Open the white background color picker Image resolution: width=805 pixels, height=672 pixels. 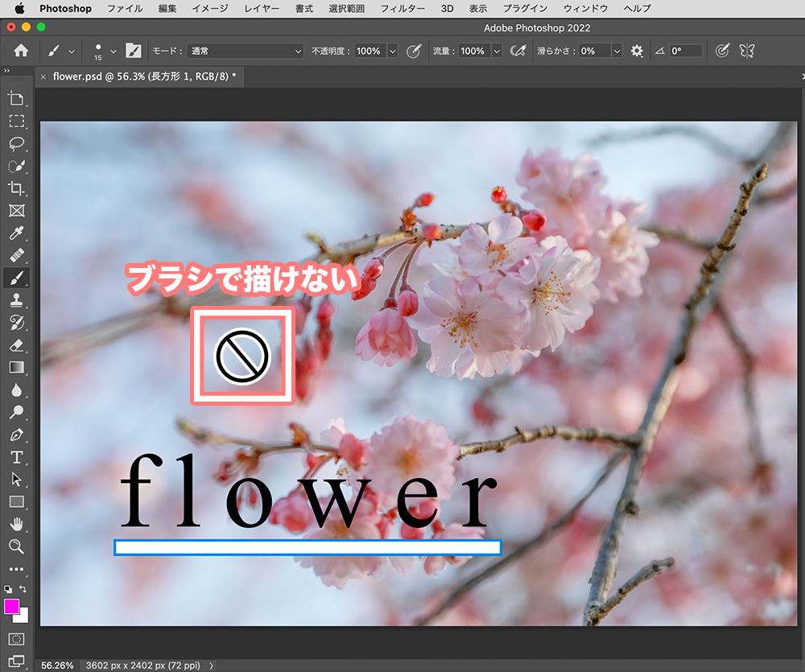(x=23, y=616)
